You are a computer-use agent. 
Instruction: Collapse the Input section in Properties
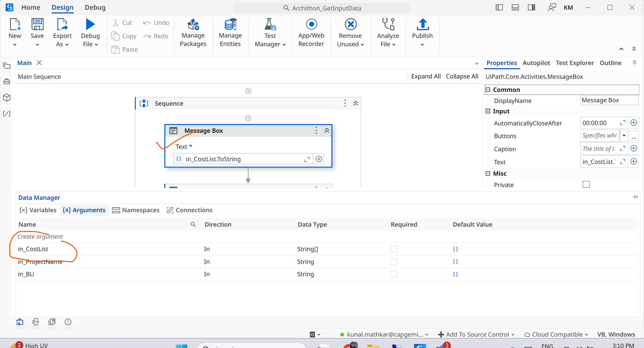coord(488,111)
